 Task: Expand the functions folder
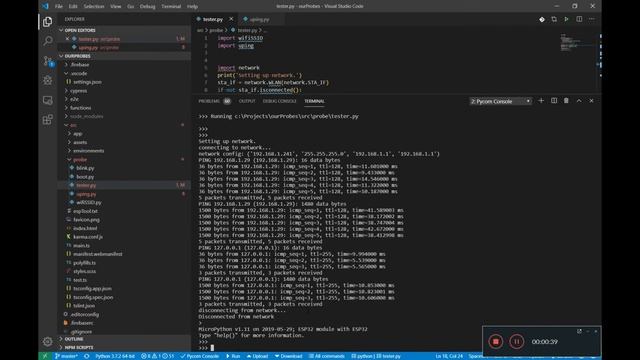80,108
